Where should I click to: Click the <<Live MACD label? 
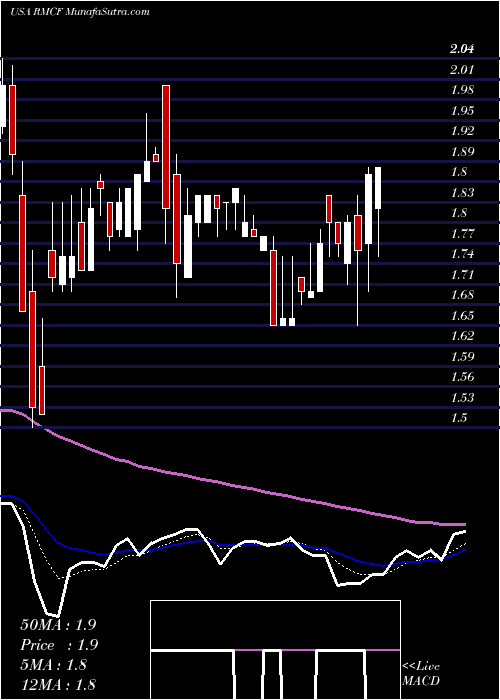click(x=421, y=674)
